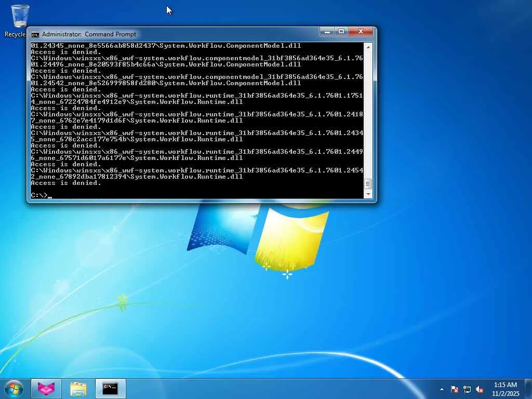Minimize the Command Prompt window

coord(327,32)
